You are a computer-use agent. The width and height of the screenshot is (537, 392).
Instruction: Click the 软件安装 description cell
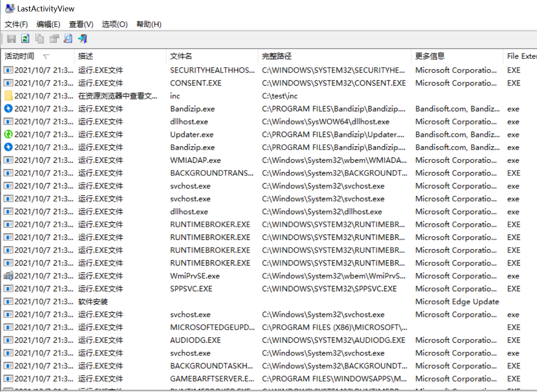pyautogui.click(x=93, y=301)
